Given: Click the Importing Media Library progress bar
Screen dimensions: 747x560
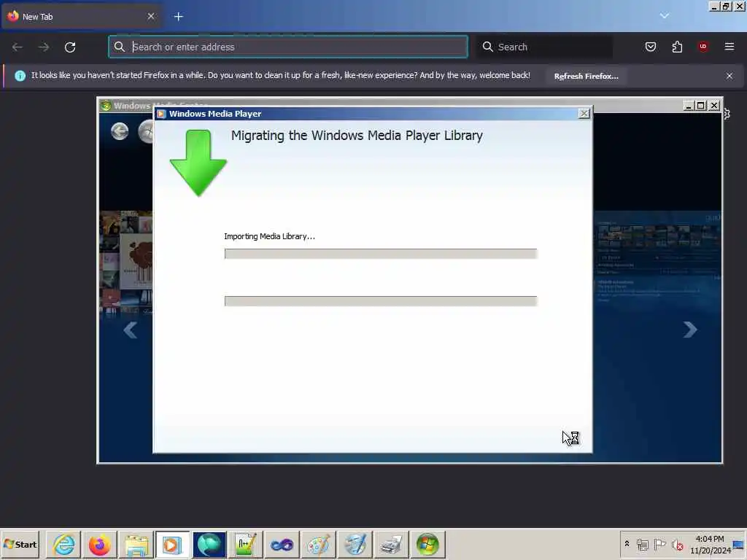Looking at the screenshot, I should (381, 254).
